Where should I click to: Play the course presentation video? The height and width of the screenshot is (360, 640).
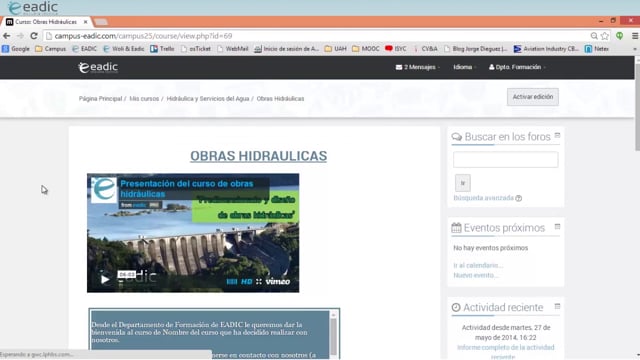click(105, 279)
